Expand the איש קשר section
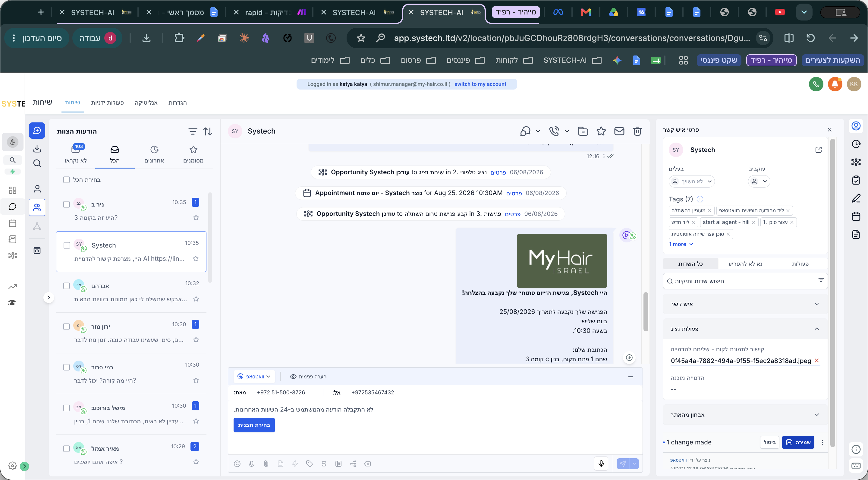This screenshot has width=868, height=480. [745, 304]
